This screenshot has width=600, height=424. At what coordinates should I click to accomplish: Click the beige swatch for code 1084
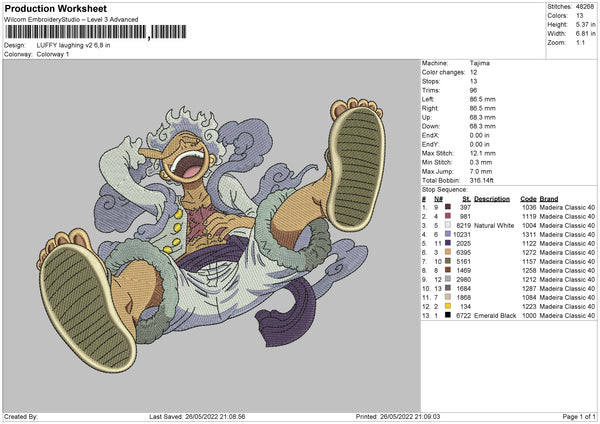(448, 297)
